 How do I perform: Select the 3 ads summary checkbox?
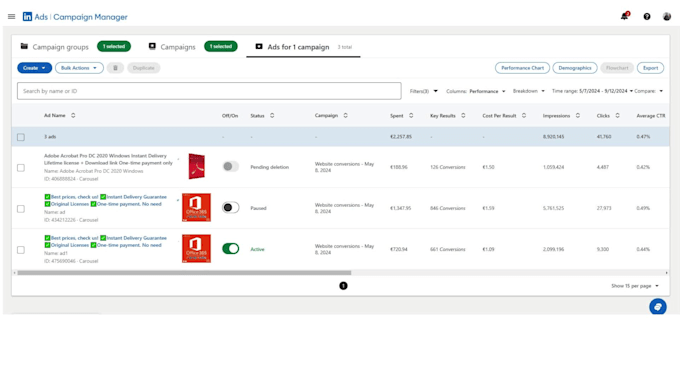21,137
